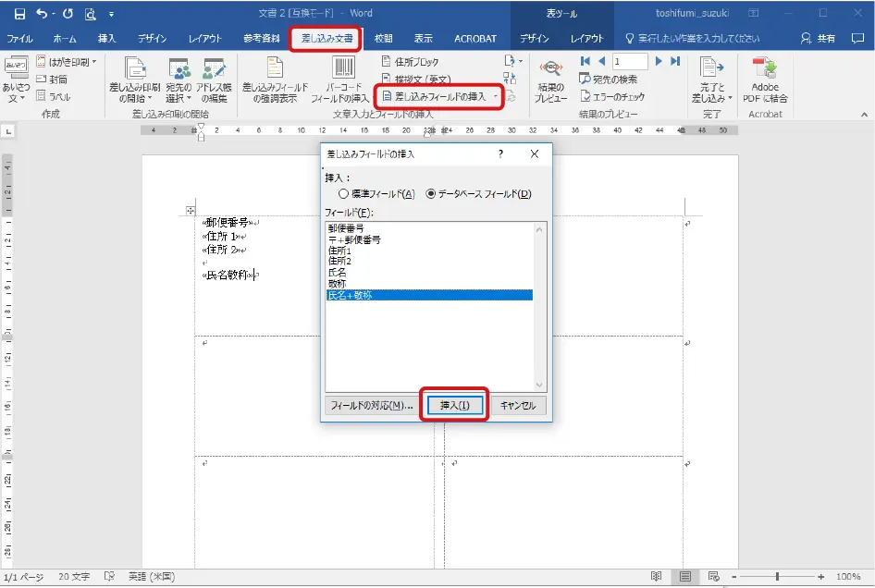This screenshot has width=875, height=588.
Task: Click the キャンセル button
Action: point(518,405)
